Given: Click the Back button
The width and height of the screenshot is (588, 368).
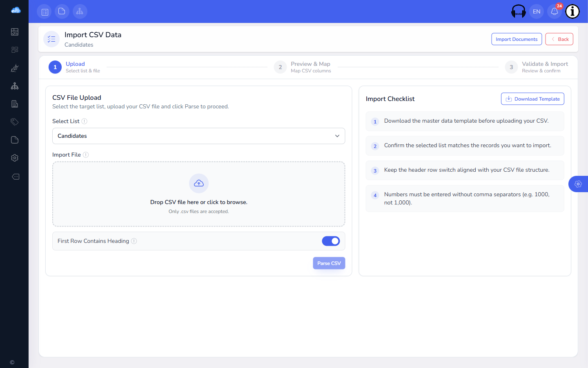Looking at the screenshot, I should point(559,39).
